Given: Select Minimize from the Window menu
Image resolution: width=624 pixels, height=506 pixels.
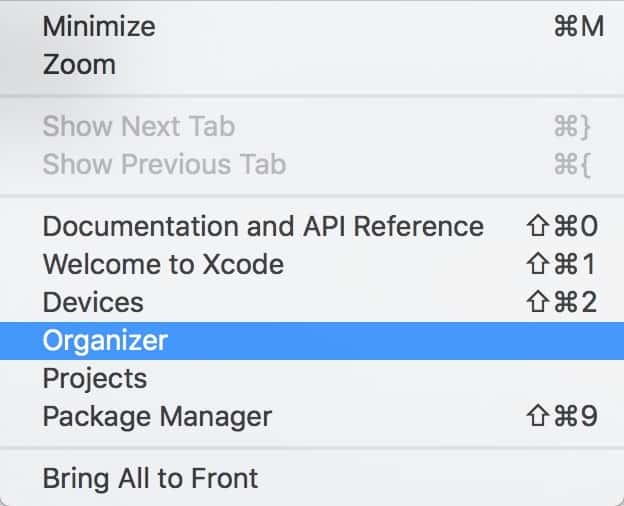Looking at the screenshot, I should 312,26.
